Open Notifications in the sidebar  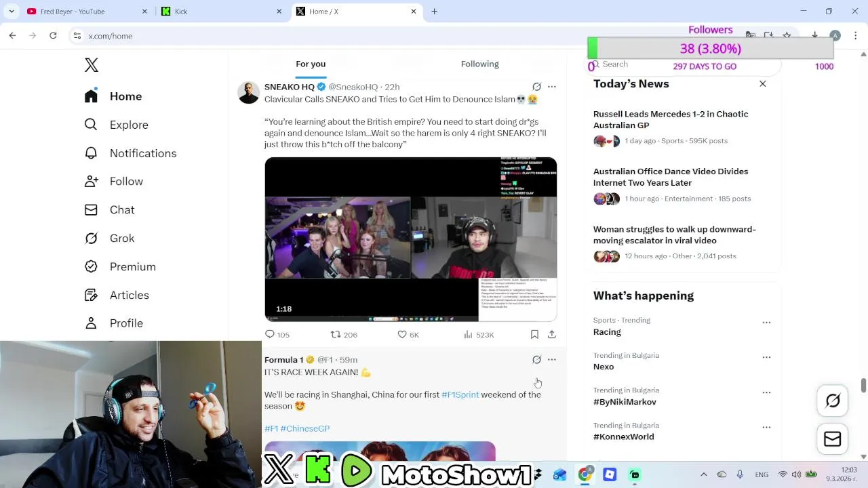point(130,153)
